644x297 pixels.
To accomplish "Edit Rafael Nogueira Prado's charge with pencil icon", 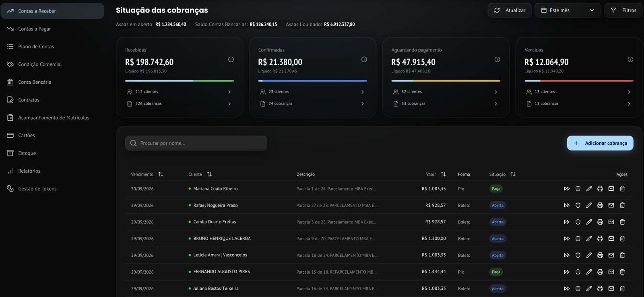I will click(x=589, y=205).
